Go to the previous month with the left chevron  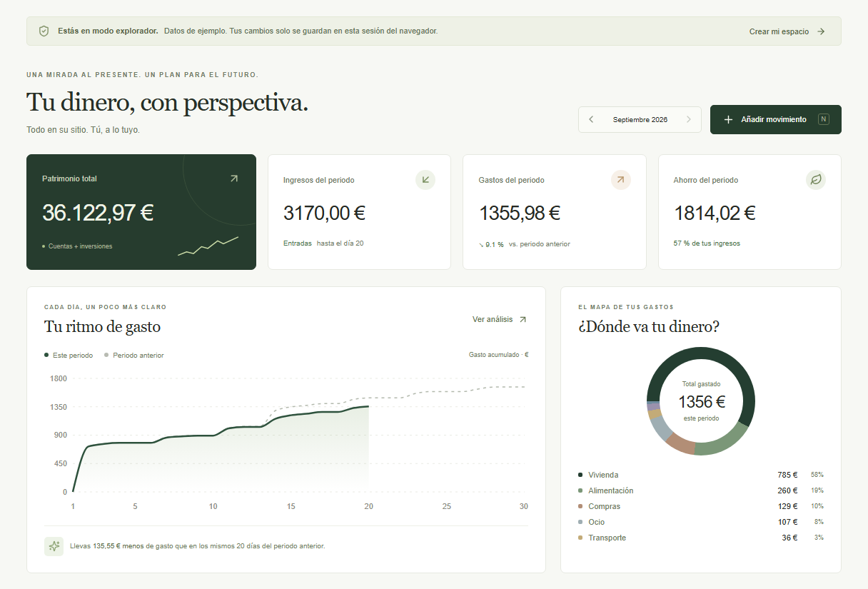point(591,119)
